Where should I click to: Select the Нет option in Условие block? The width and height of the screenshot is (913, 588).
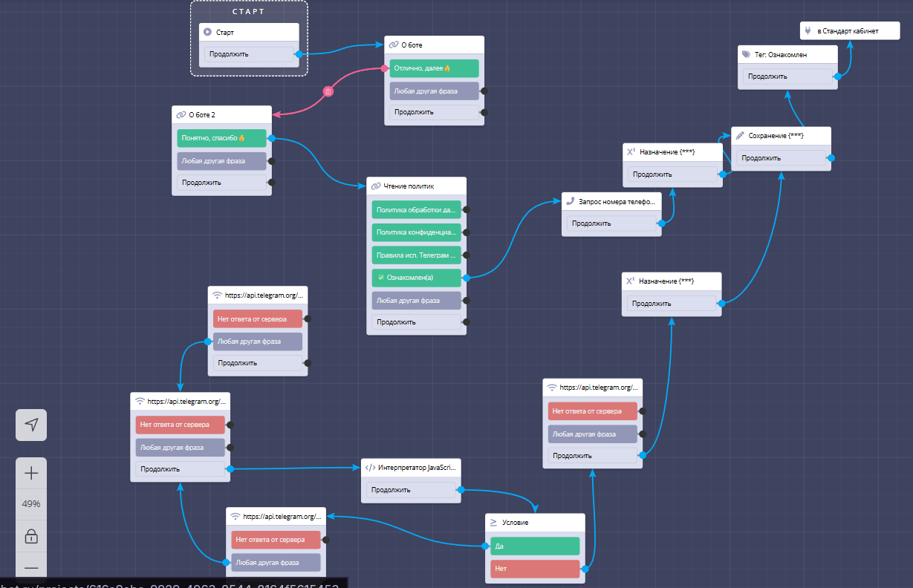pos(534,569)
